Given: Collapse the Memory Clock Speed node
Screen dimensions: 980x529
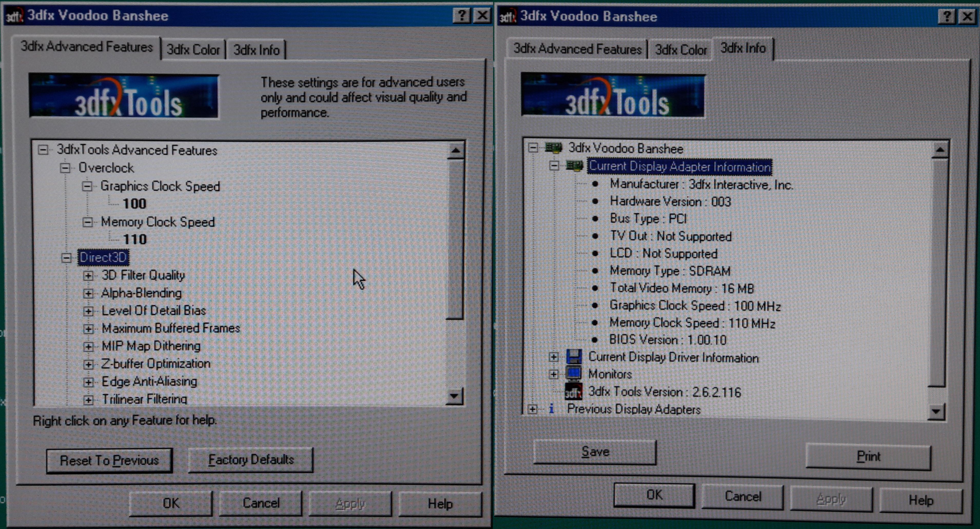Looking at the screenshot, I should tap(87, 222).
